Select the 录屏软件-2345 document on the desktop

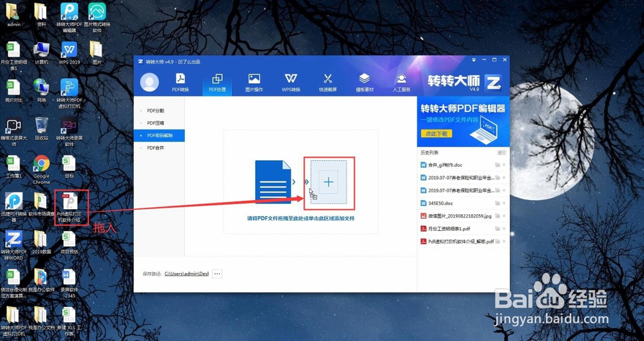coord(69,283)
